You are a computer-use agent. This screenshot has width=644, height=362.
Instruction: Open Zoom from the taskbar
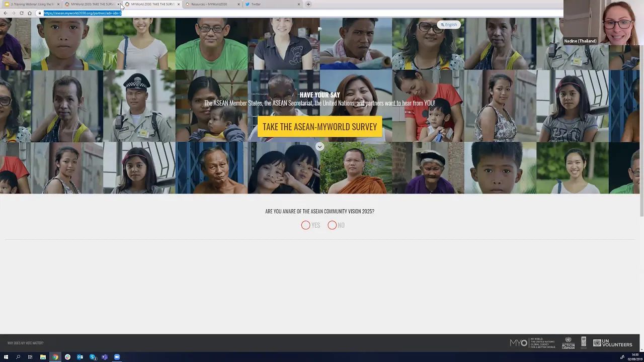point(117,357)
